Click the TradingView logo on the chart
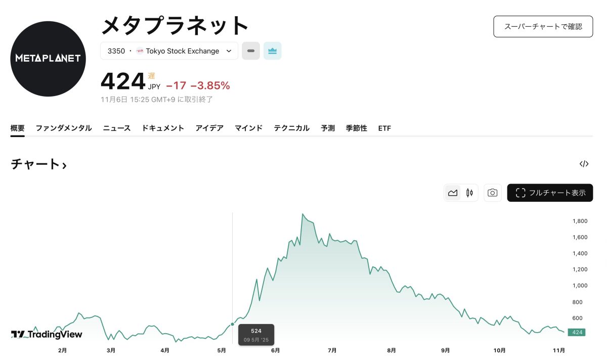The height and width of the screenshot is (364, 607). [47, 334]
